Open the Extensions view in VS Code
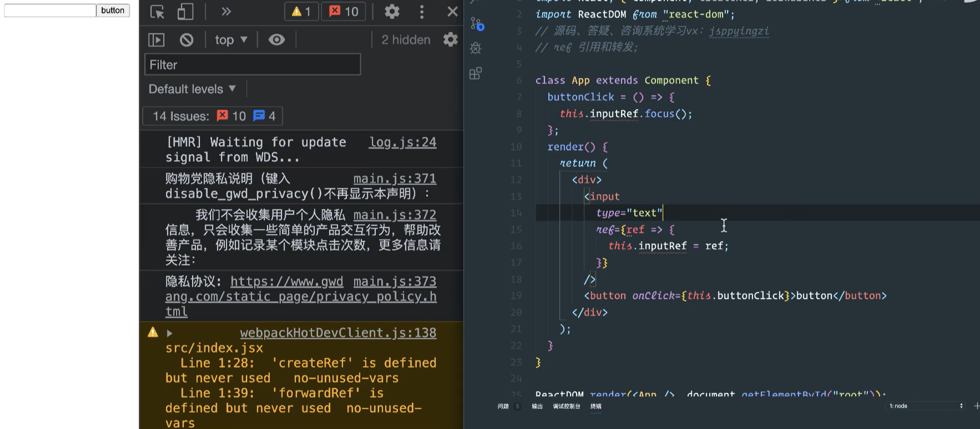Screen dimensions: 980x429 475,73
